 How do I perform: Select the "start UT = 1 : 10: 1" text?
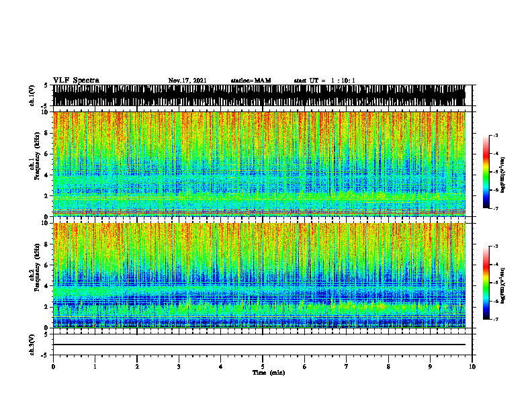coord(324,81)
